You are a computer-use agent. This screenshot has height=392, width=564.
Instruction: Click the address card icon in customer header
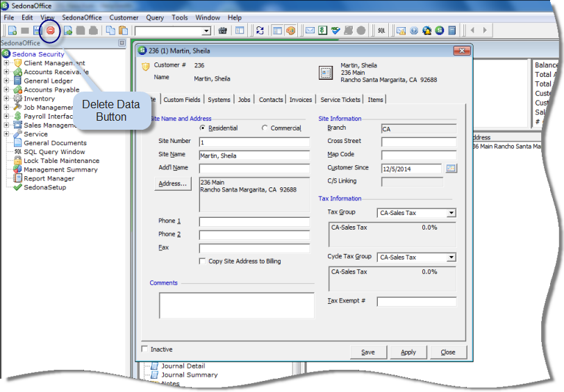(x=326, y=73)
